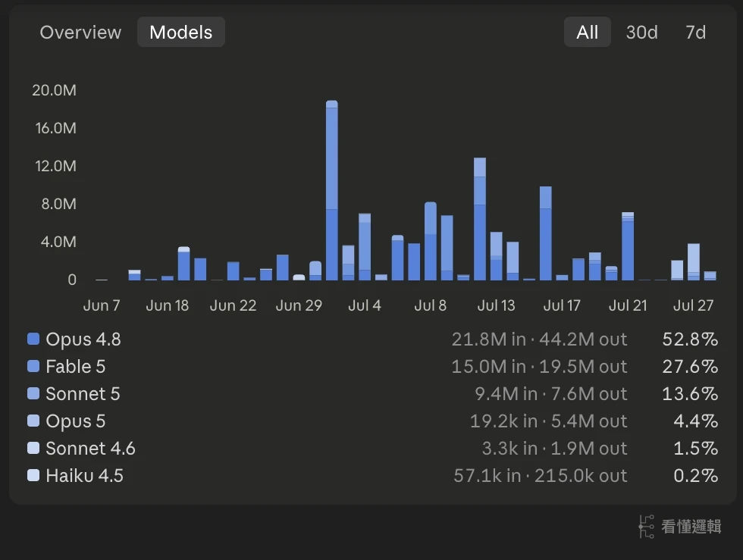Choose the All time range
The height and width of the screenshot is (560, 743).
pos(587,33)
